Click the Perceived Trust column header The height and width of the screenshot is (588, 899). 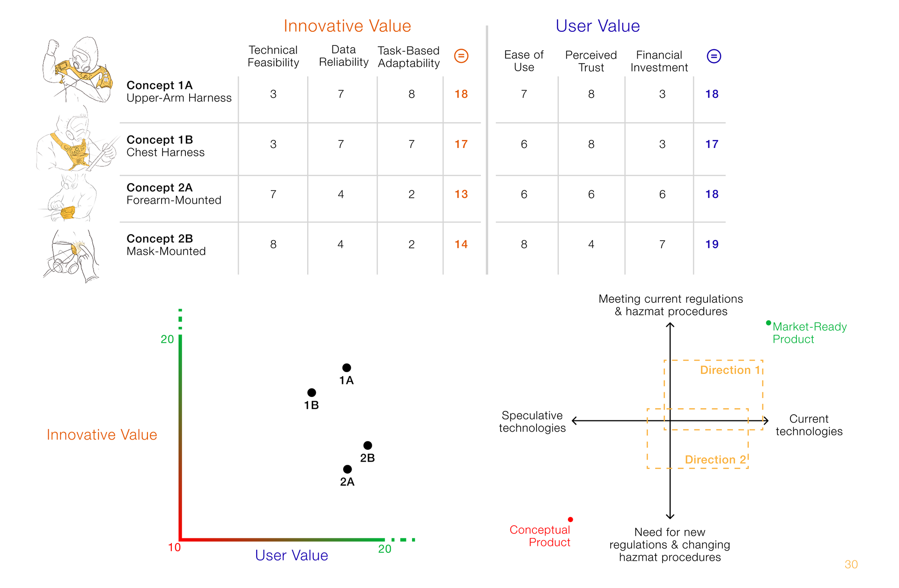tap(591, 61)
